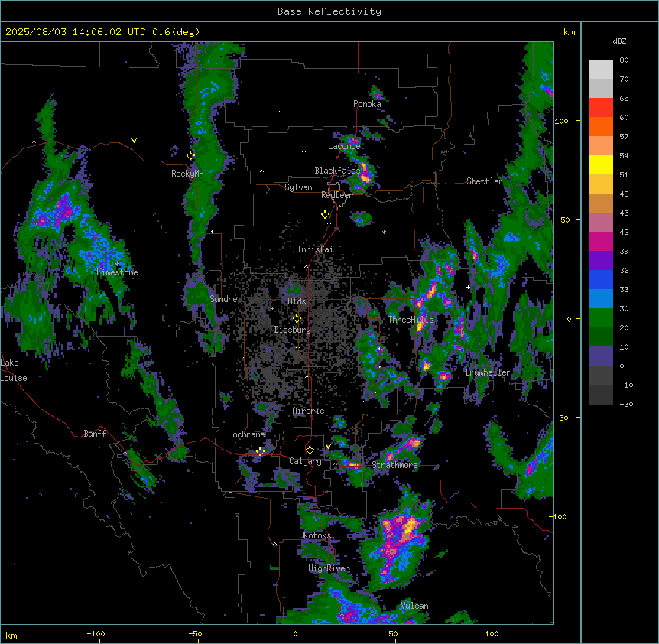Image resolution: width=659 pixels, height=644 pixels.
Task: Click the km unit label at top right
Action: 569,32
